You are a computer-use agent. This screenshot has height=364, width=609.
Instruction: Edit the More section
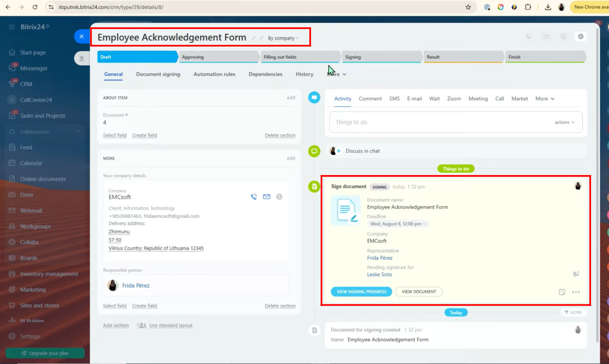291,158
